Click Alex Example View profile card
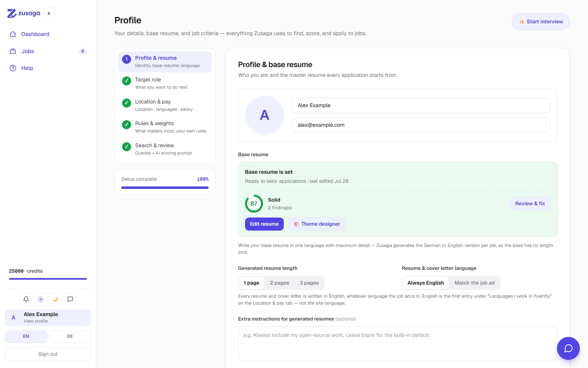The width and height of the screenshot is (588, 368). 48,318
